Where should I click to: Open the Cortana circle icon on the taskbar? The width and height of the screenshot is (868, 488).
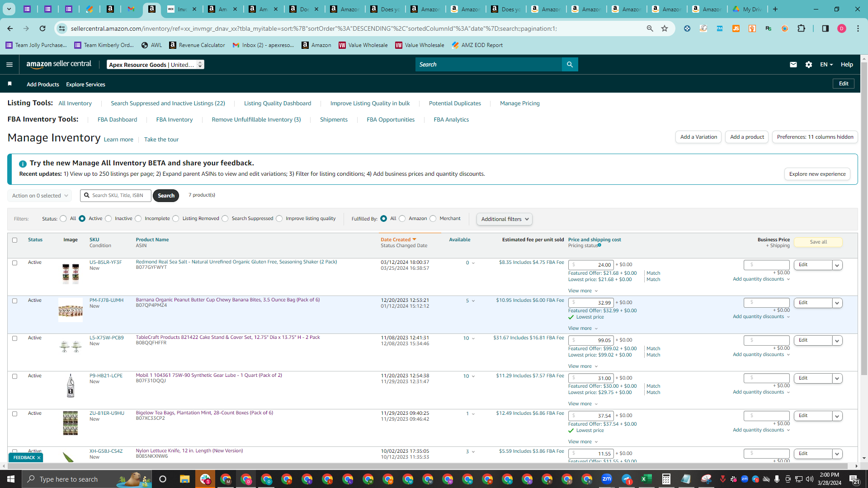(x=163, y=479)
